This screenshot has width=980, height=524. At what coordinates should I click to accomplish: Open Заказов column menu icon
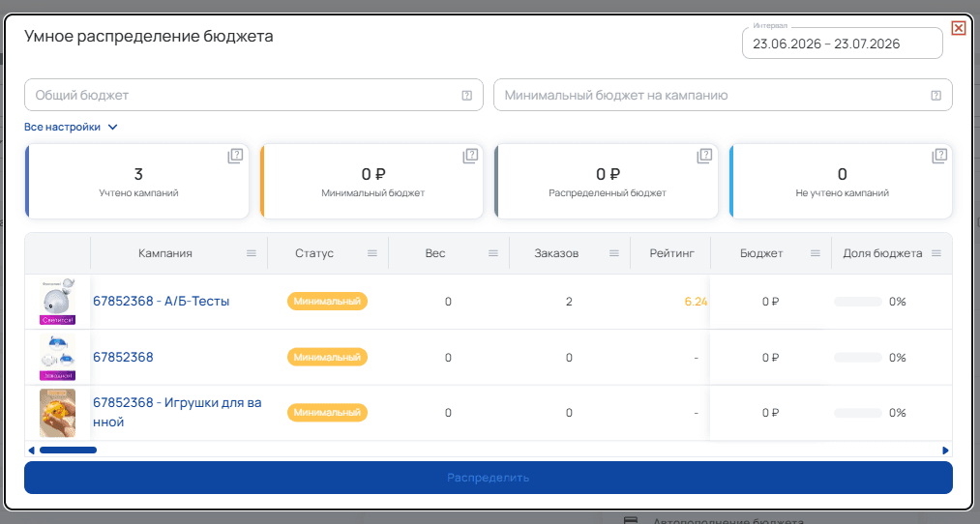[613, 253]
